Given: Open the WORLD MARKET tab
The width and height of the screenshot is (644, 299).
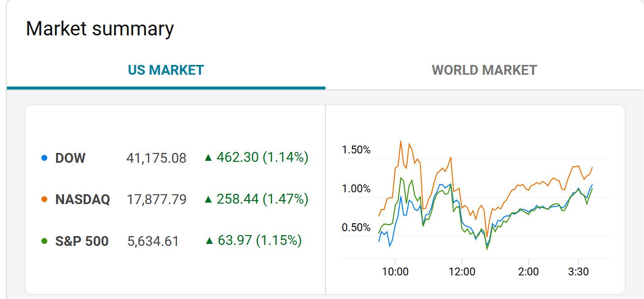Looking at the screenshot, I should 484,70.
